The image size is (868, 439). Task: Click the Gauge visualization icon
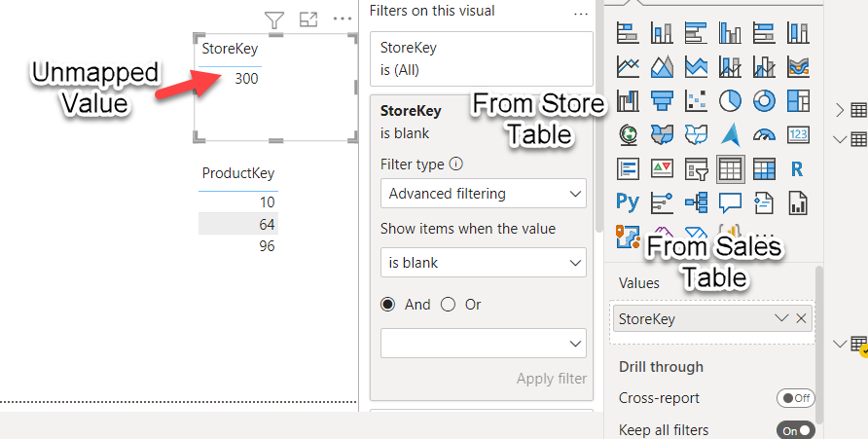tap(764, 134)
